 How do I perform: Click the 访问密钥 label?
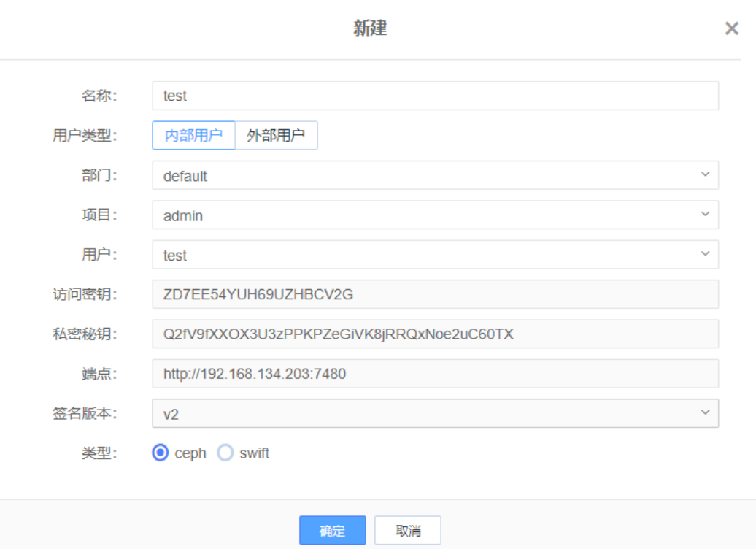tap(85, 294)
